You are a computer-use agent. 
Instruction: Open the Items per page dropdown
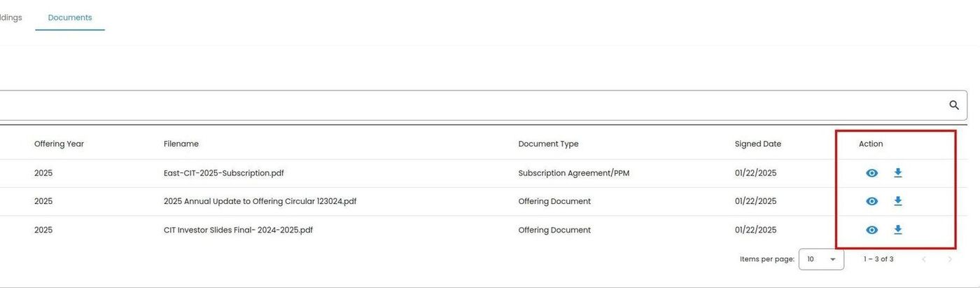tap(821, 259)
